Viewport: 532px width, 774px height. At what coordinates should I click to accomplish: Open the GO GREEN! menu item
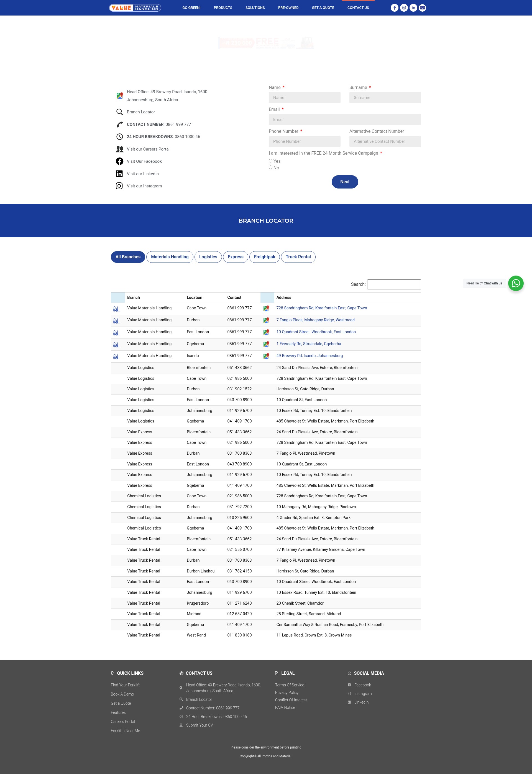point(191,8)
